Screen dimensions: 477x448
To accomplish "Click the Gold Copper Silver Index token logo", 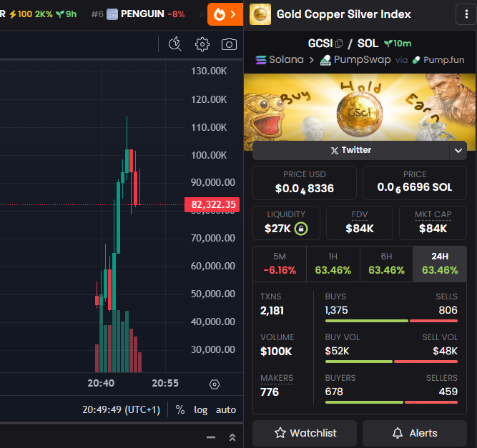I will [260, 14].
